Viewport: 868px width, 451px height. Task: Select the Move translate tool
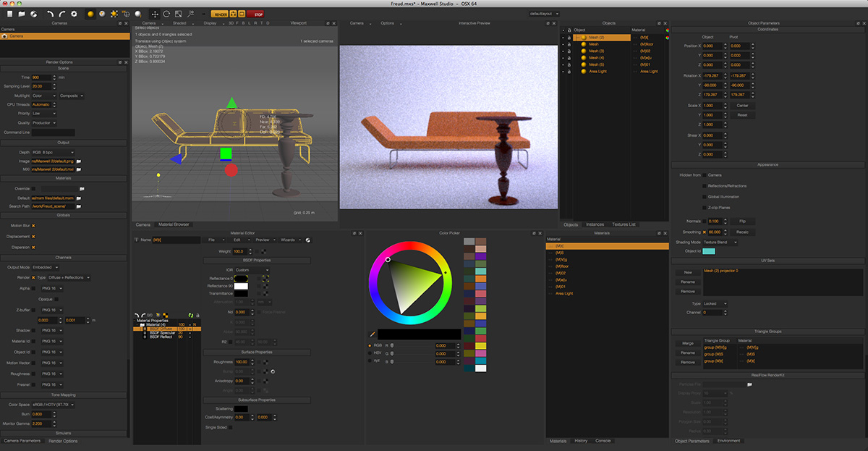point(155,14)
